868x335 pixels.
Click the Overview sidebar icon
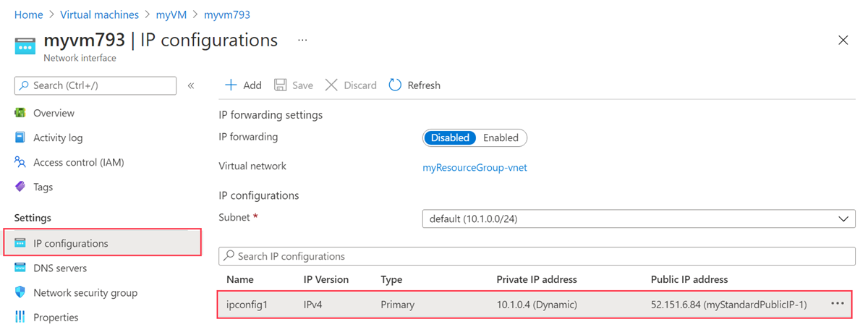[x=20, y=113]
